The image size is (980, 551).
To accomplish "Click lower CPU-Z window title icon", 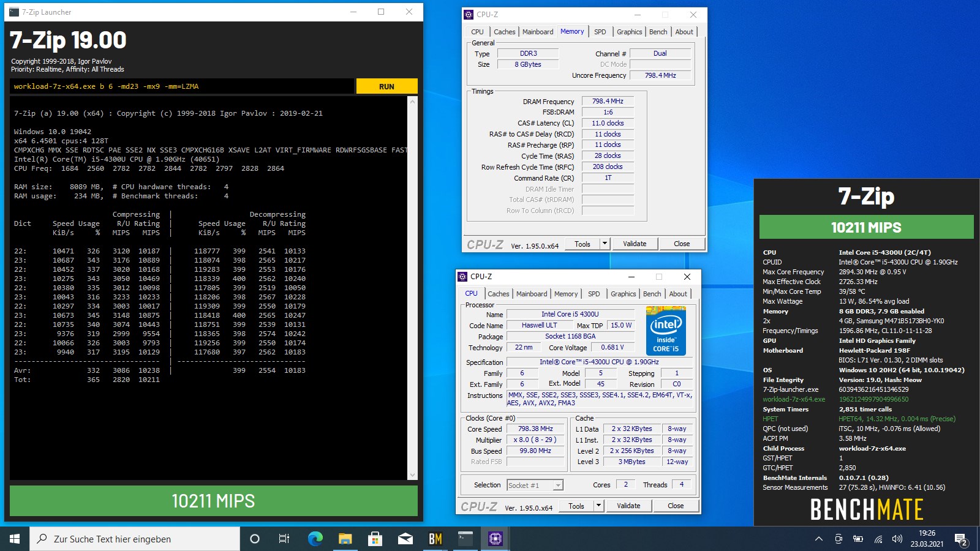I will (462, 277).
